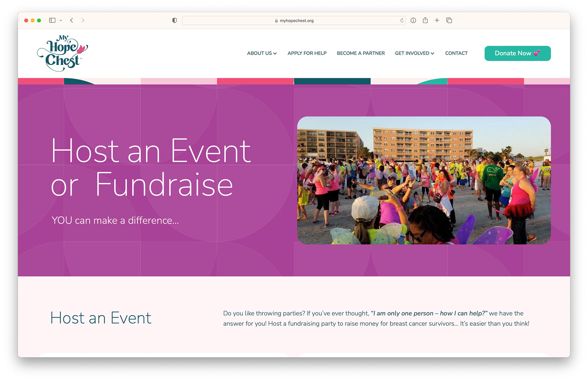
Task: Open the Share icon in toolbar
Action: pyautogui.click(x=425, y=21)
